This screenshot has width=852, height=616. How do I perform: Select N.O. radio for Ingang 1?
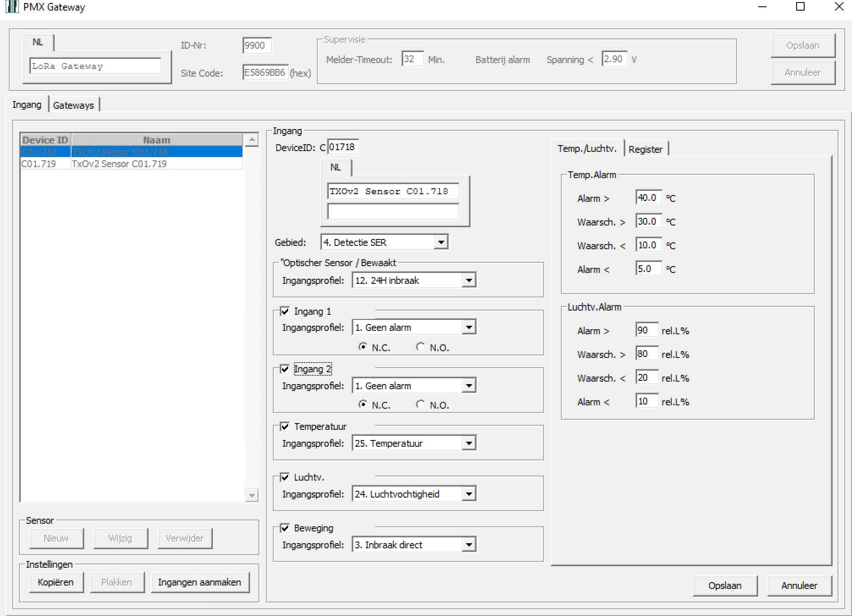pos(421,347)
